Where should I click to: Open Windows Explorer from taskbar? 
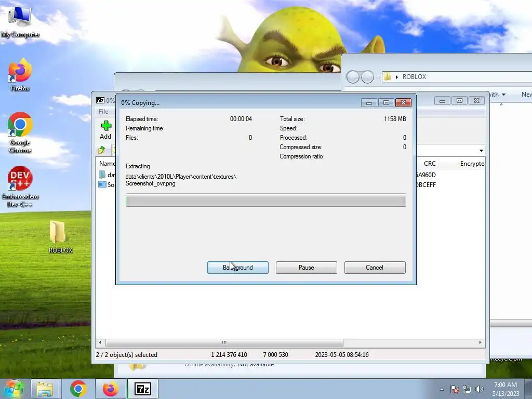(x=45, y=389)
